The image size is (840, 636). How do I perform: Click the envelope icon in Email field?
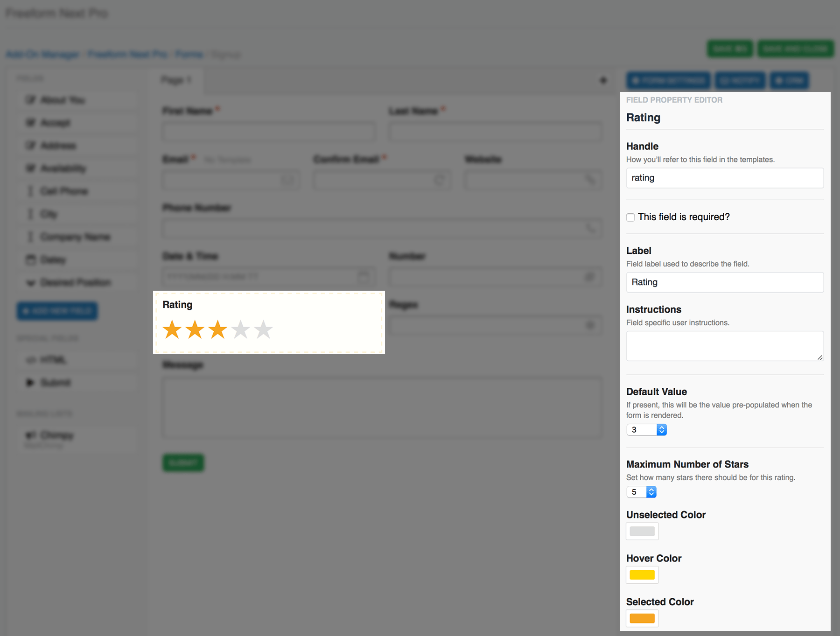coord(287,180)
